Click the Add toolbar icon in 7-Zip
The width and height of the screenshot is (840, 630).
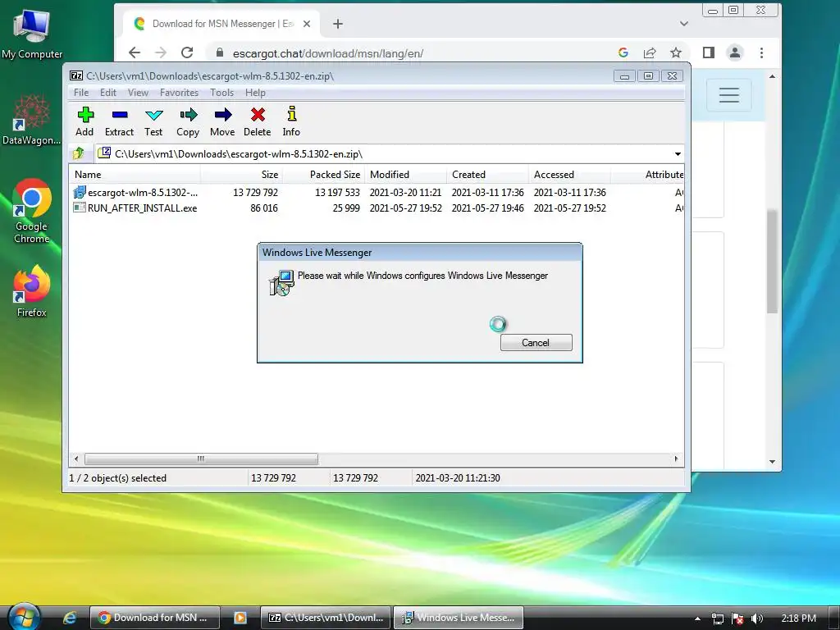point(84,121)
